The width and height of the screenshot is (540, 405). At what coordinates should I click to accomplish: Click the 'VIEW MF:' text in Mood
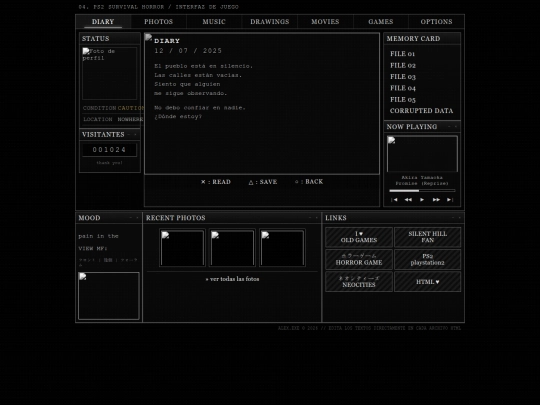(93, 248)
